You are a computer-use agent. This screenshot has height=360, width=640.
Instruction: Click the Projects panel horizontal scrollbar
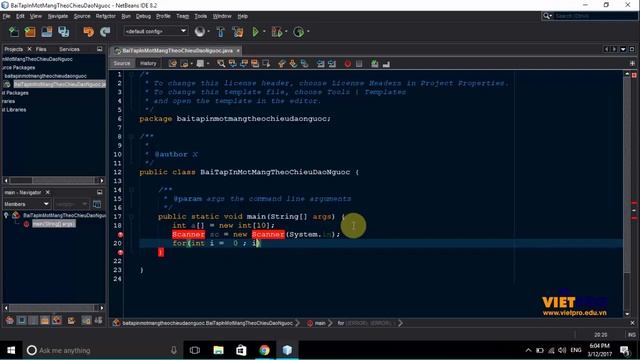(53, 180)
